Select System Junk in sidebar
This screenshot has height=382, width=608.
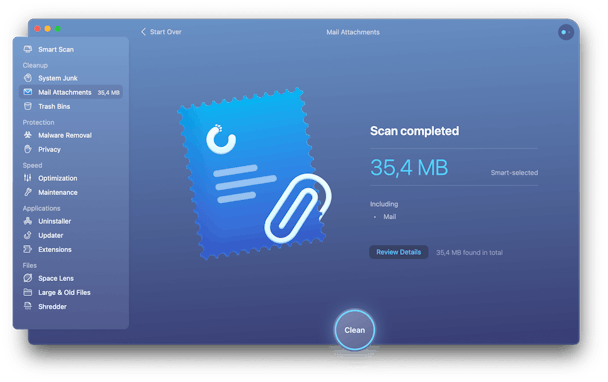[x=58, y=78]
